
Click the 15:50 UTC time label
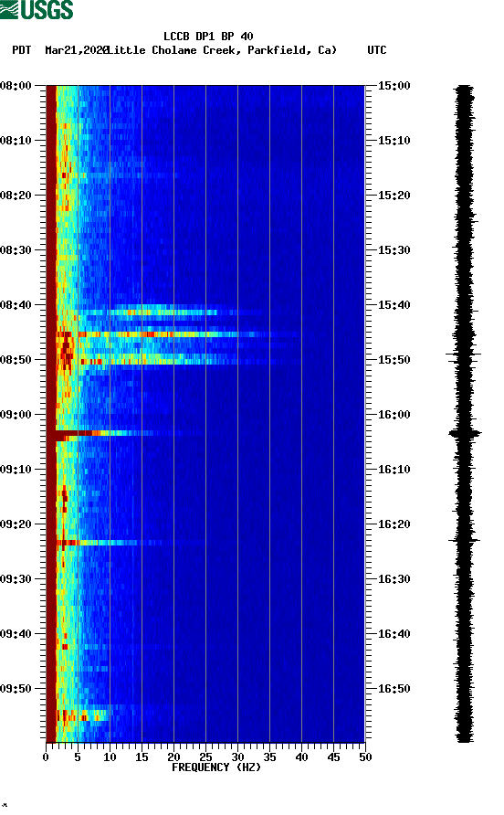pyautogui.click(x=394, y=360)
